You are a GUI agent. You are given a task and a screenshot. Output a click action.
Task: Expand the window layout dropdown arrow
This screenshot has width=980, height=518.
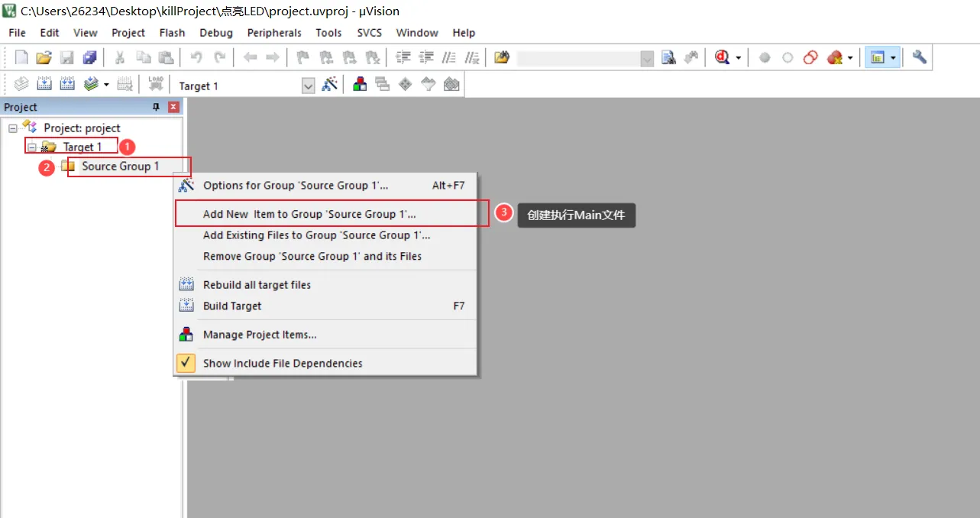893,58
